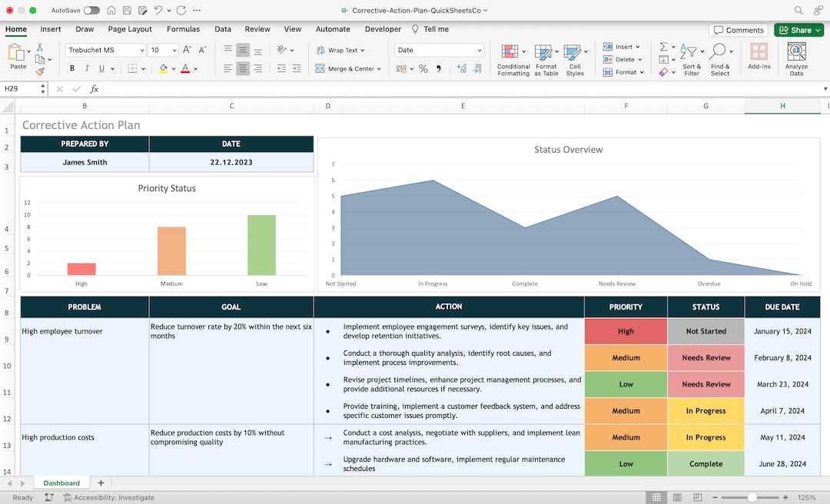The height and width of the screenshot is (504, 830).
Task: Open Conditional Formatting options
Action: [x=513, y=58]
